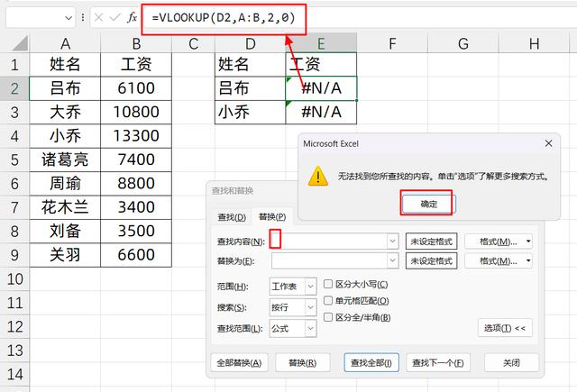Select column A header
The image size is (577, 392).
65,44
